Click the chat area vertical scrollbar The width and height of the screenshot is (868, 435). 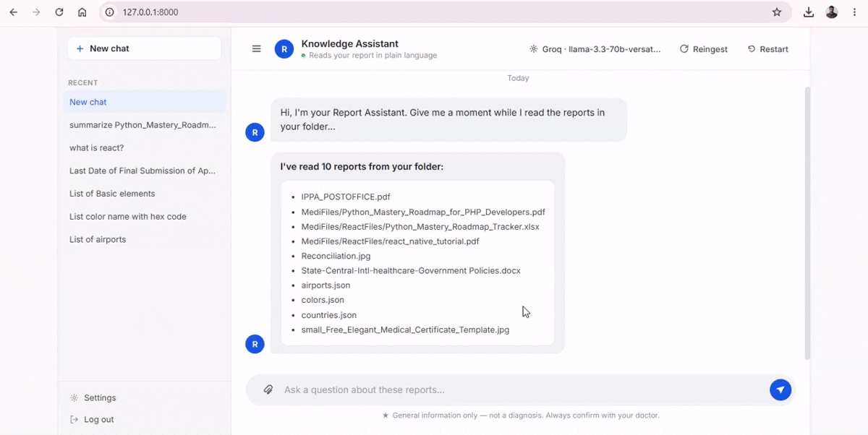[x=807, y=223]
